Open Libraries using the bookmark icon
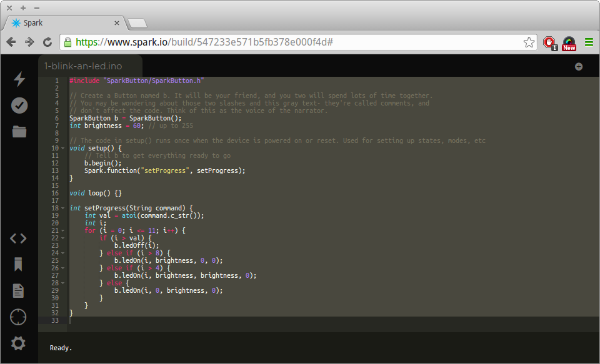 [x=18, y=264]
